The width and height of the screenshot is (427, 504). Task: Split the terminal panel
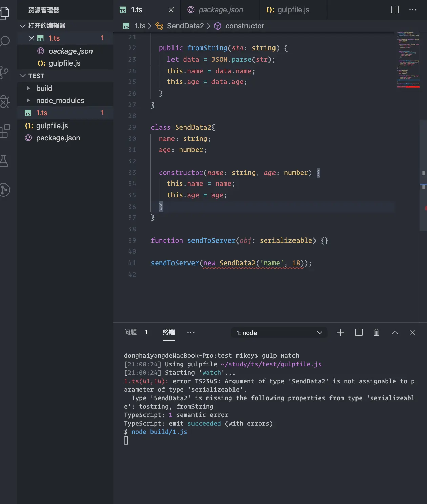[359, 332]
